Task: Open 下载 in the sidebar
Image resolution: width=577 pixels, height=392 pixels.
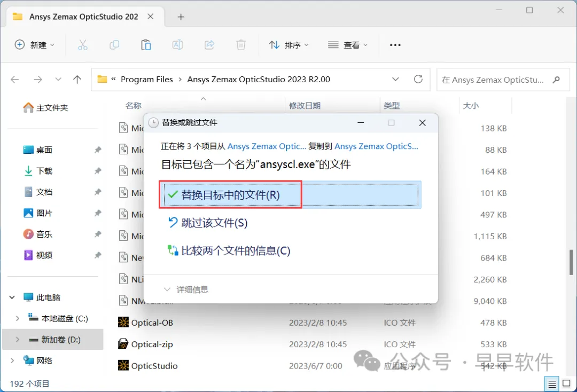Action: pos(38,170)
